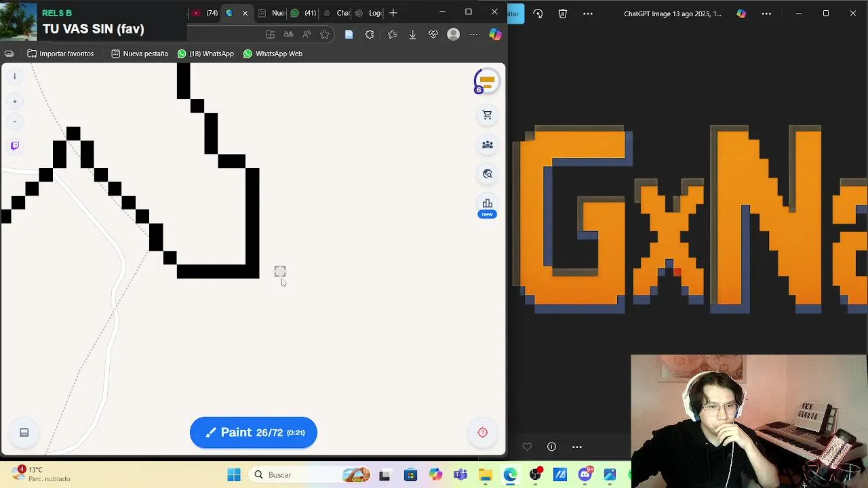
Task: Open the bottom more options dots in Photos
Action: pyautogui.click(x=577, y=447)
